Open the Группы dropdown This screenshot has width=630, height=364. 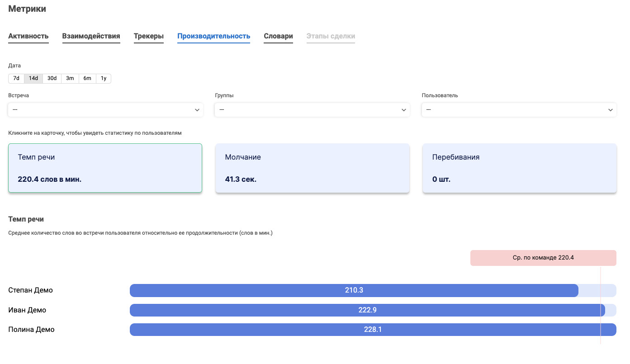312,110
